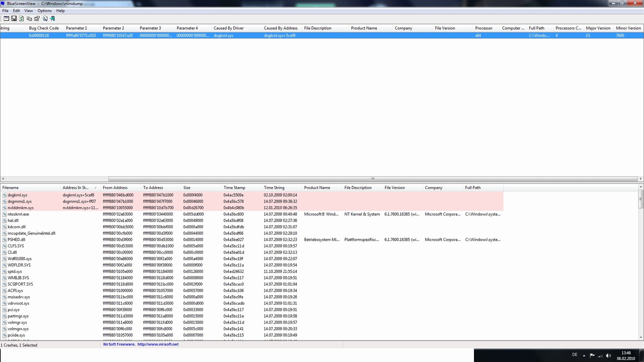Open the Help menu
Image resolution: width=644 pixels, height=362 pixels.
[x=60, y=11]
